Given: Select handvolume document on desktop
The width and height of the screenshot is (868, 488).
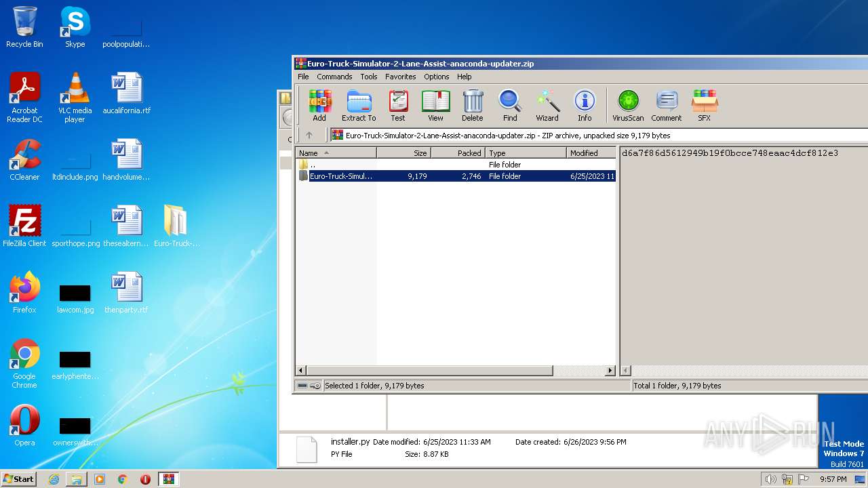Looking at the screenshot, I should [x=126, y=160].
